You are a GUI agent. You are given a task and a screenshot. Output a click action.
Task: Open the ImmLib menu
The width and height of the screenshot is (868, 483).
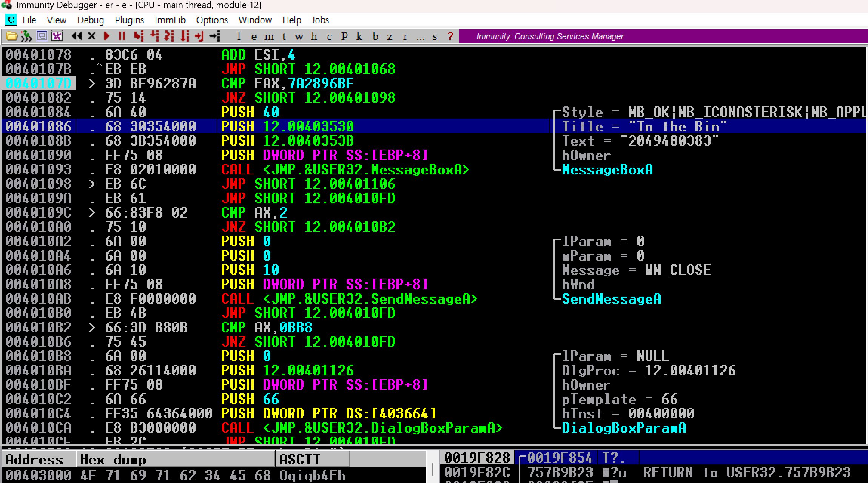(x=170, y=20)
